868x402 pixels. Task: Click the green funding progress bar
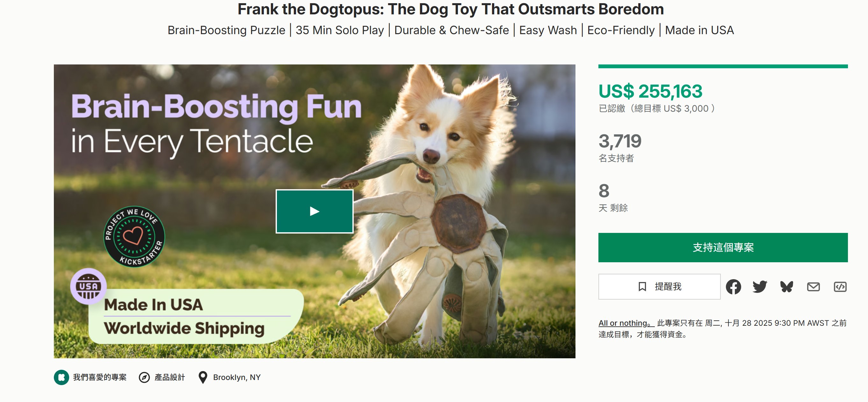(x=722, y=66)
